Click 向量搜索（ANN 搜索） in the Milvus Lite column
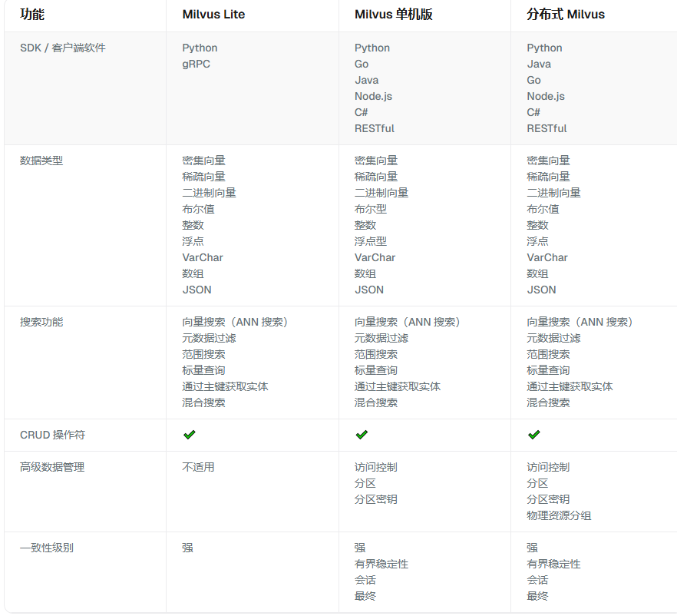 [235, 322]
